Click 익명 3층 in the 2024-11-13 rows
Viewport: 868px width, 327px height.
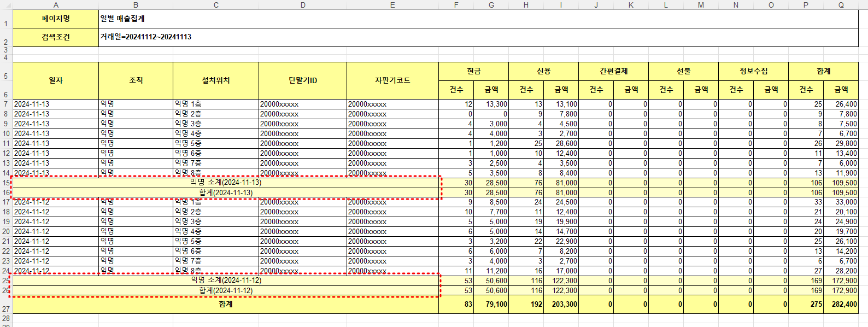click(216, 124)
